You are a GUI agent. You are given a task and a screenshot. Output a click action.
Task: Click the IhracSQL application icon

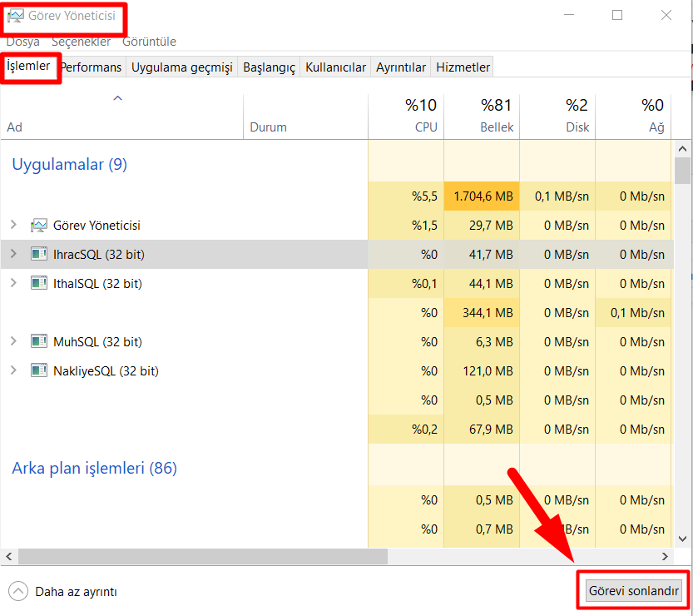point(38,254)
